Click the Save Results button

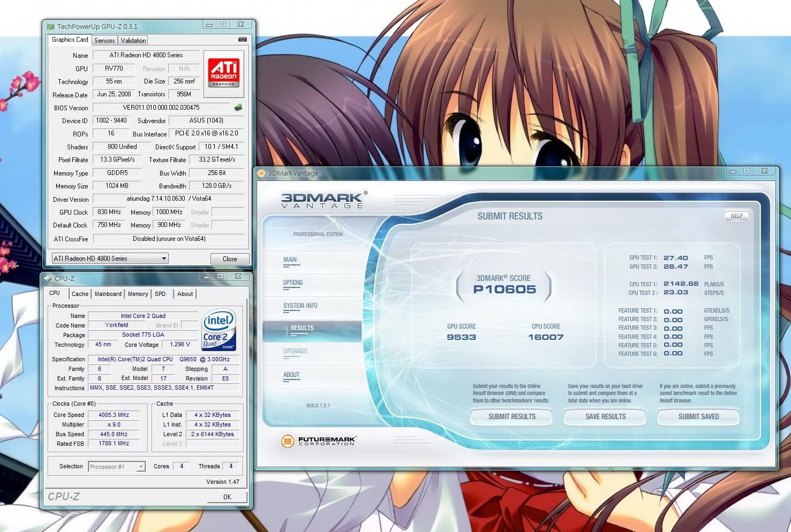(x=605, y=416)
